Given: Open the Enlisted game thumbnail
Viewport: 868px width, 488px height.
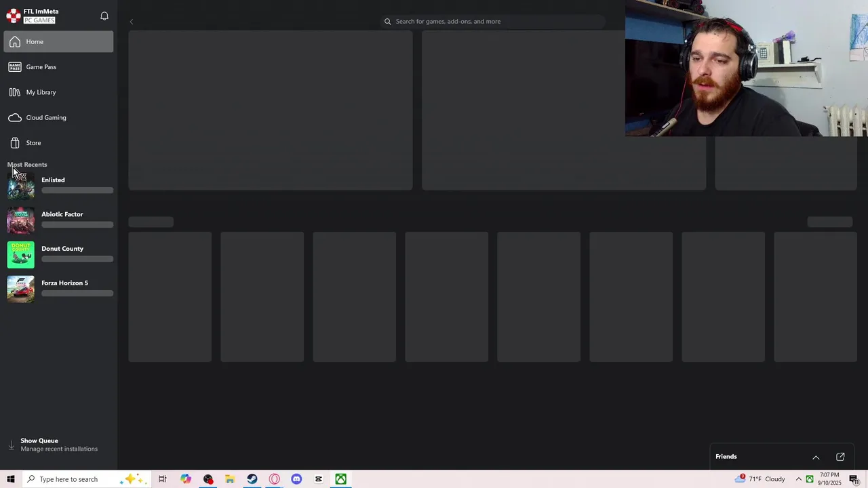Looking at the screenshot, I should point(21,186).
